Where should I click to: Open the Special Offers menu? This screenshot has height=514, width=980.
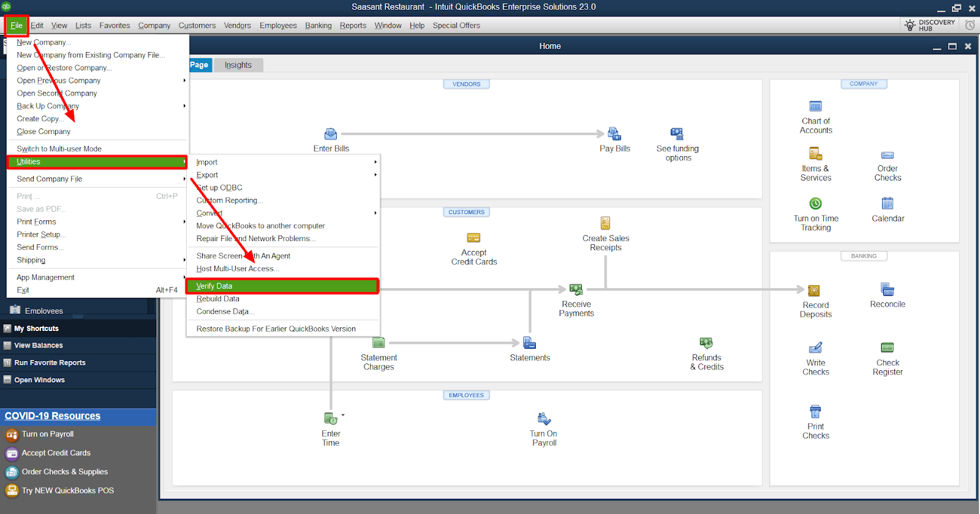click(456, 25)
